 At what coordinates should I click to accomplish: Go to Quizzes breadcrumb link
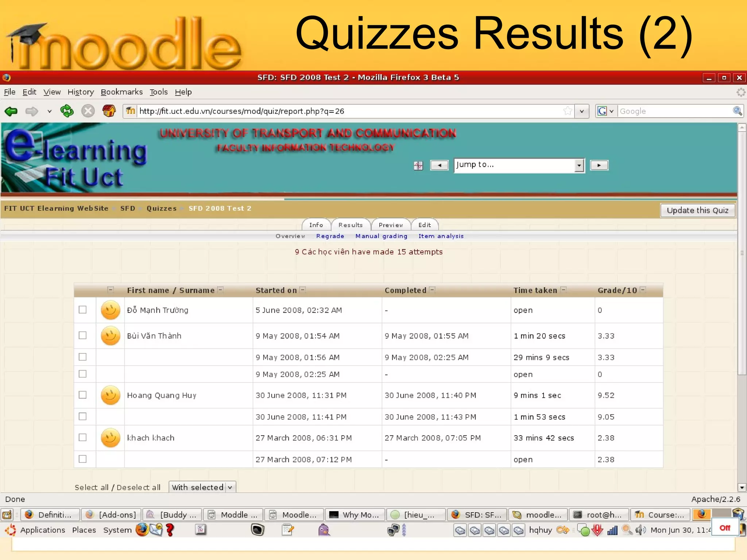162,208
